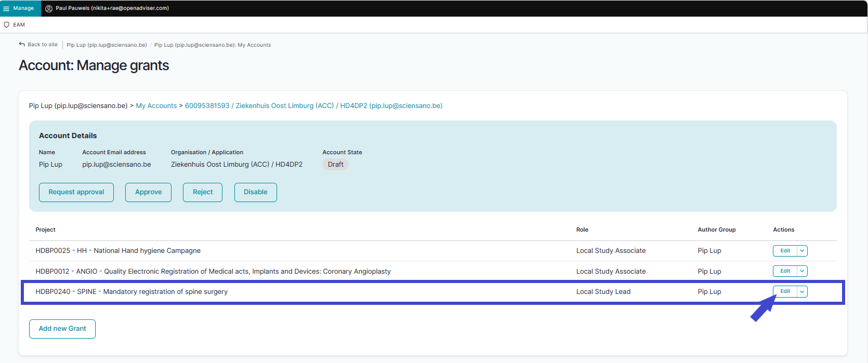Open Pip Lup My Accounts breadcrumb
This screenshot has width=868, height=363.
[x=212, y=45]
